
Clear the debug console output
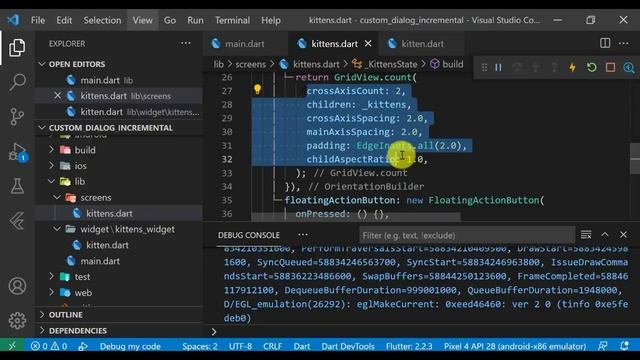[x=586, y=235]
